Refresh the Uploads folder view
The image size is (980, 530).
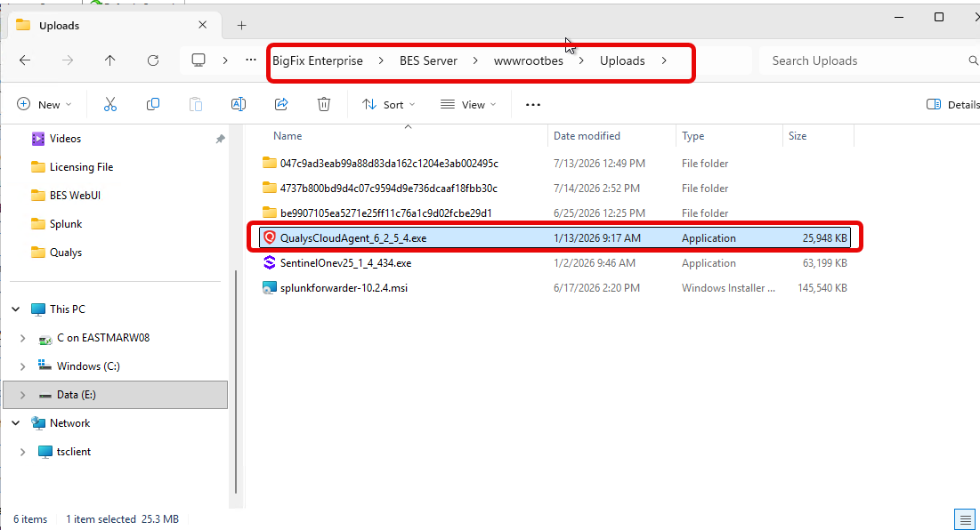point(153,60)
